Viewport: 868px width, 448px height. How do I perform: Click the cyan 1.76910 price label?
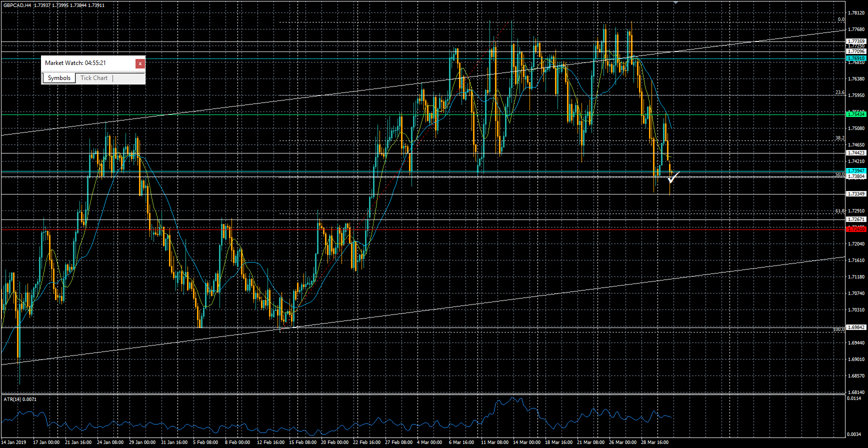(x=856, y=58)
